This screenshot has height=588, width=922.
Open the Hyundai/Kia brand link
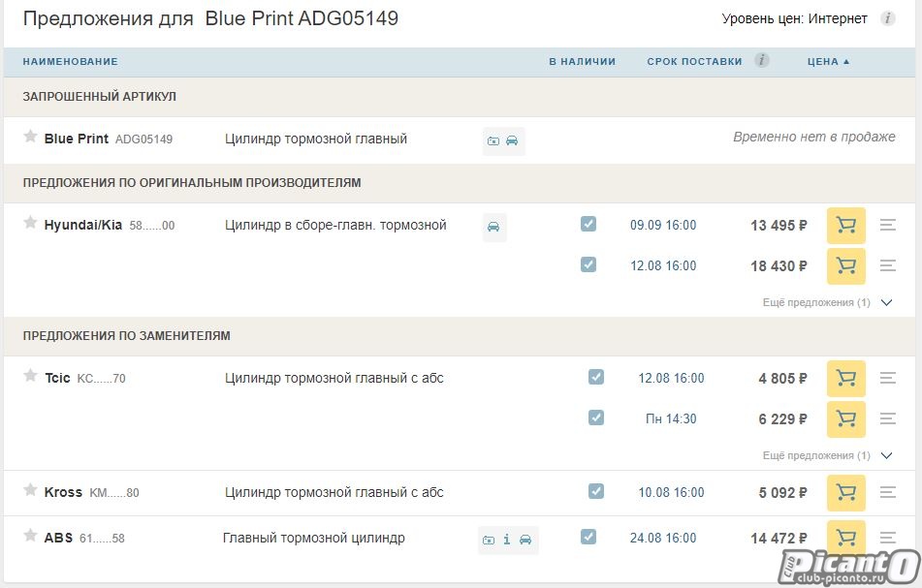point(83,225)
